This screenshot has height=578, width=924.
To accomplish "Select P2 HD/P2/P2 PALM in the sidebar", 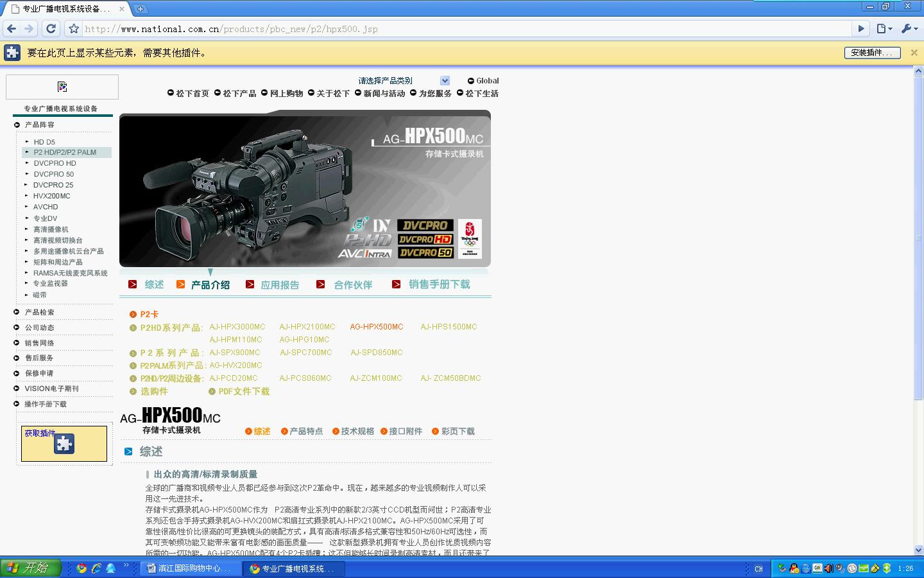I will tap(65, 152).
